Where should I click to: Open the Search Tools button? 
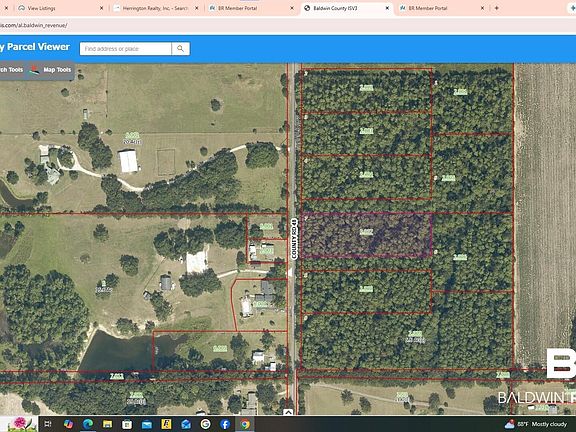pyautogui.click(x=12, y=70)
